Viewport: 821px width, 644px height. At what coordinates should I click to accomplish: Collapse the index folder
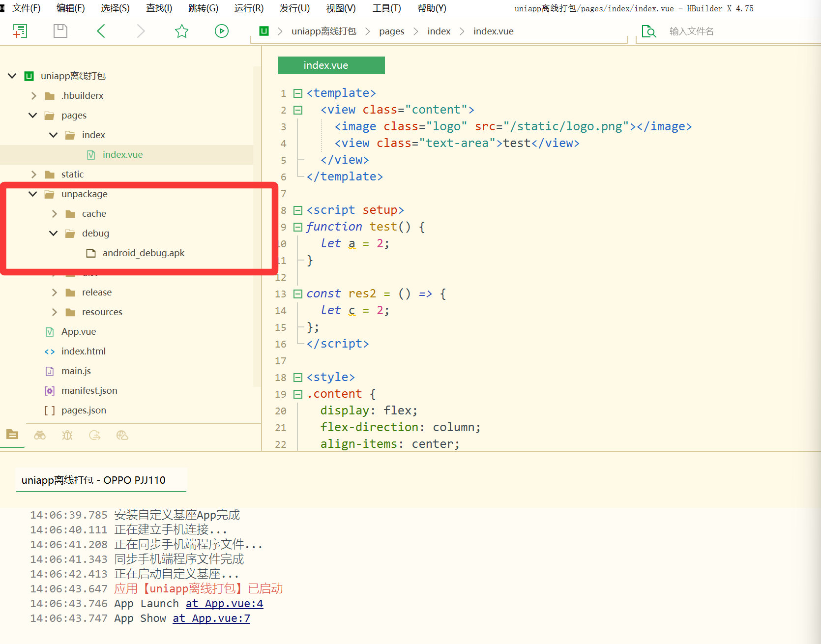tap(54, 135)
